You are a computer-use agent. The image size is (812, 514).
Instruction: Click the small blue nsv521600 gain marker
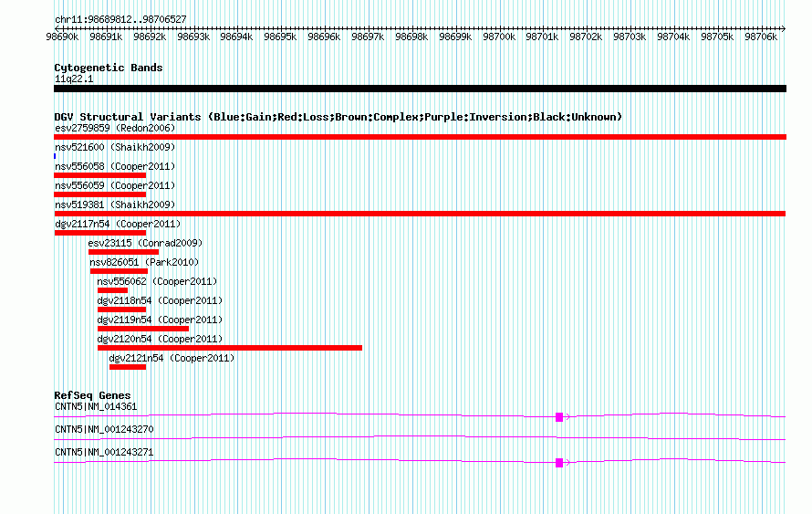click(x=55, y=156)
